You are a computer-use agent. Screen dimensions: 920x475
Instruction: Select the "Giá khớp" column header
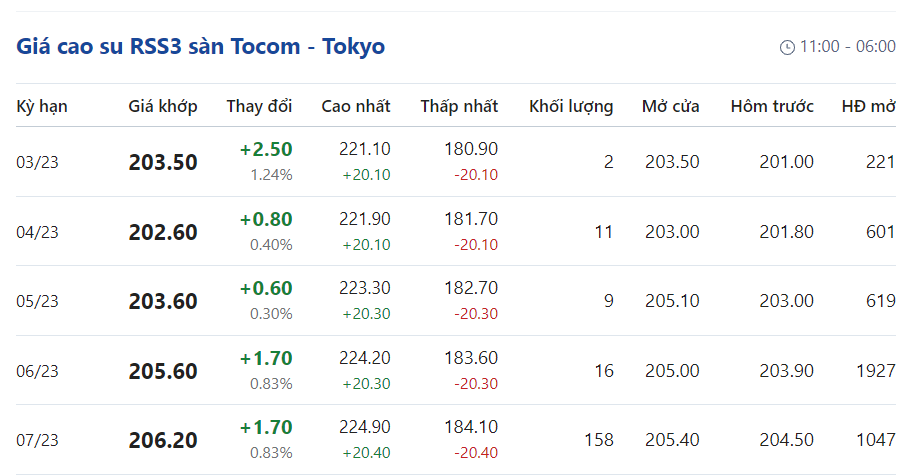click(x=163, y=106)
